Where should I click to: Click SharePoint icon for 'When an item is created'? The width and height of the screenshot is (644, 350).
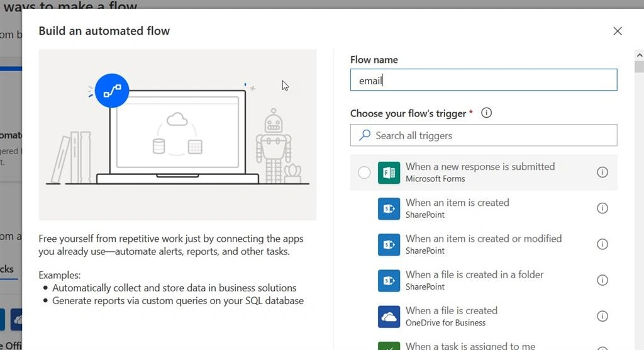[389, 208]
